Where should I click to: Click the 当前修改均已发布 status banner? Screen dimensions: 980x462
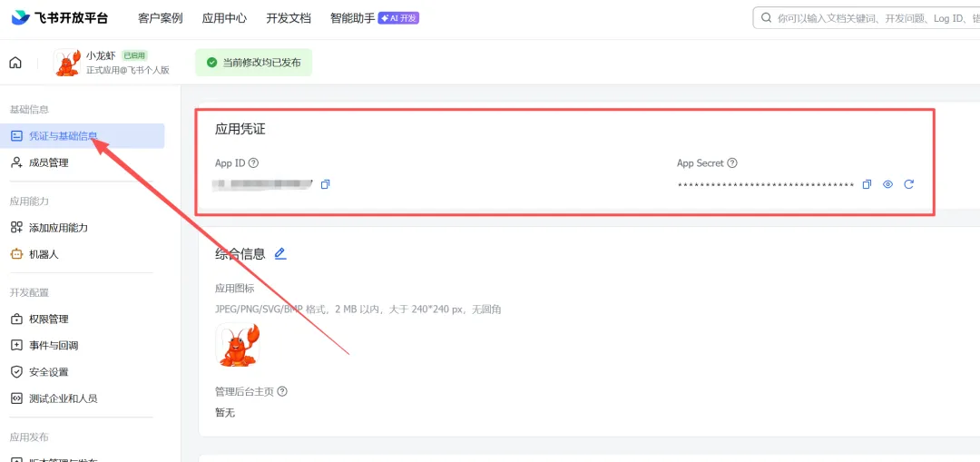click(253, 63)
